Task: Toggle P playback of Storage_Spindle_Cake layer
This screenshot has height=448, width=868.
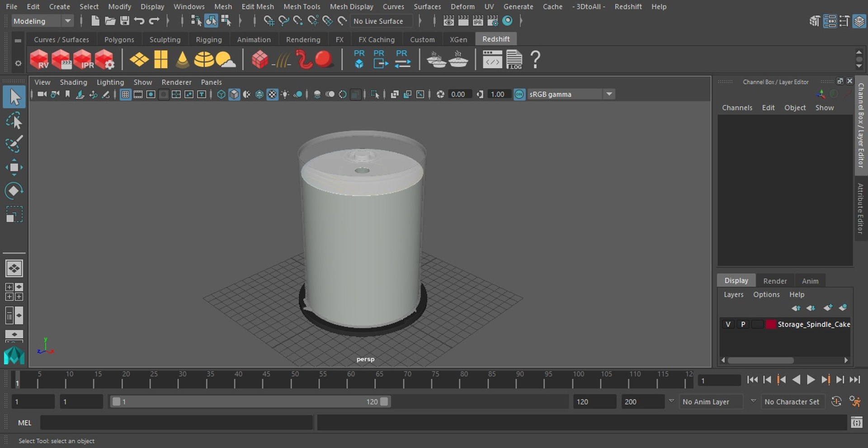Action: 743,324
